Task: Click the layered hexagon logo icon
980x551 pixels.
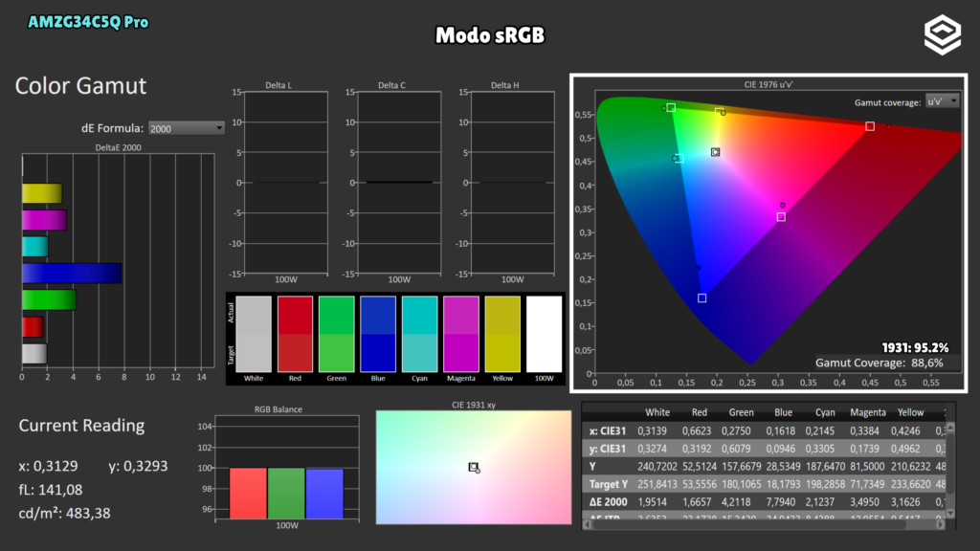Action: [943, 35]
